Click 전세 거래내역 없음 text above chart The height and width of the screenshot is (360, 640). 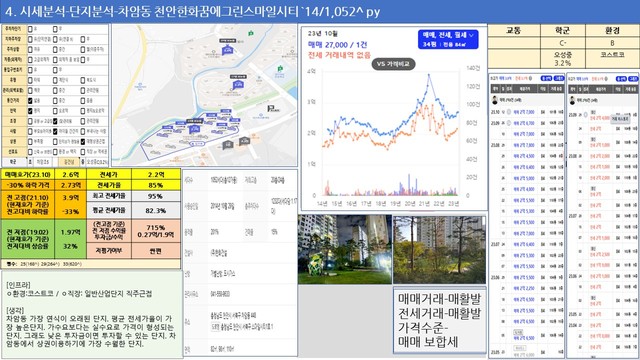[339, 55]
